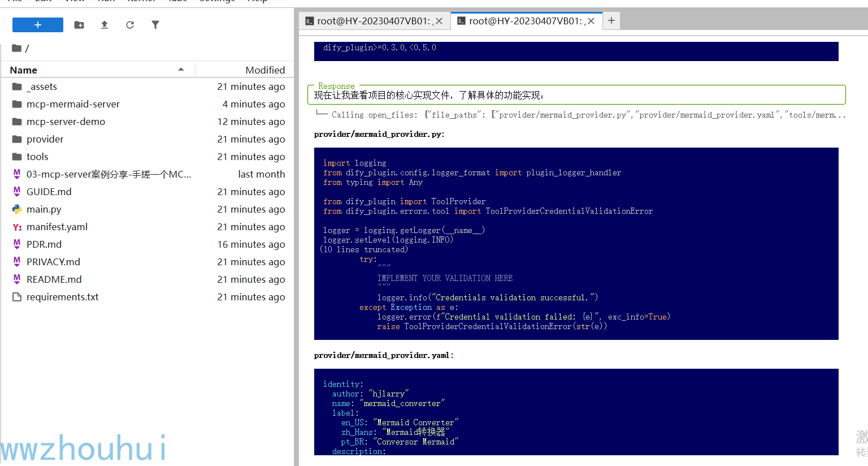
Task: Click '16 minutes ago' modified value
Action: (251, 244)
